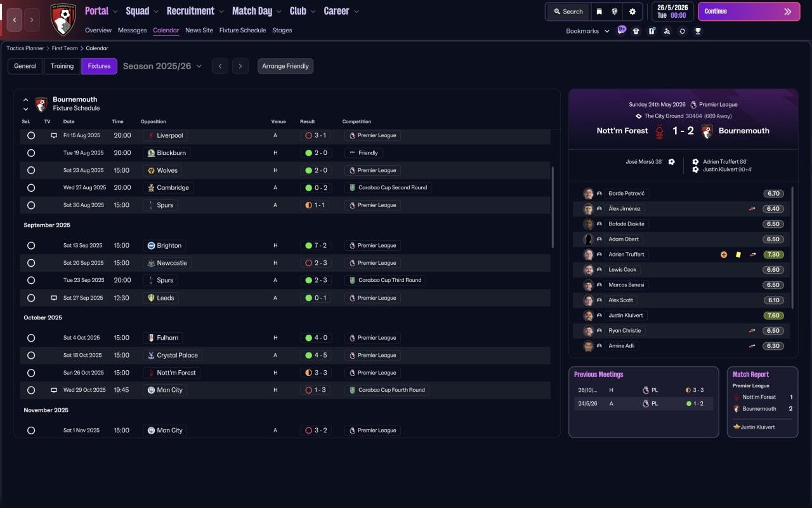Click Adrien Truffert's yellow card icon
The width and height of the screenshot is (812, 508).
coord(738,255)
